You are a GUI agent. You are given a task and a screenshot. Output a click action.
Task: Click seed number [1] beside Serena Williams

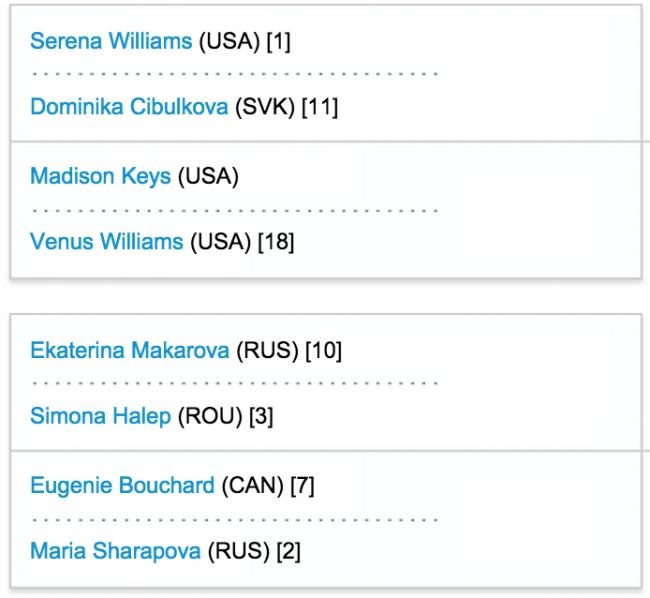pyautogui.click(x=278, y=41)
